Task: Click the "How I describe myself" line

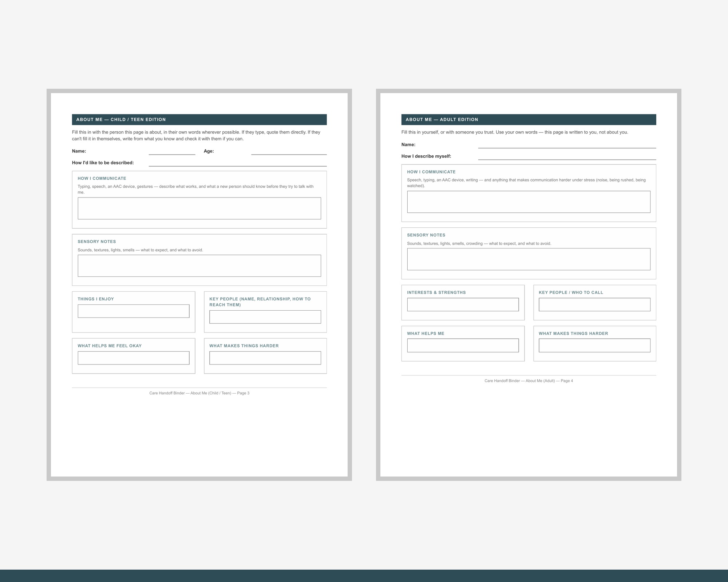Action: tap(567, 156)
